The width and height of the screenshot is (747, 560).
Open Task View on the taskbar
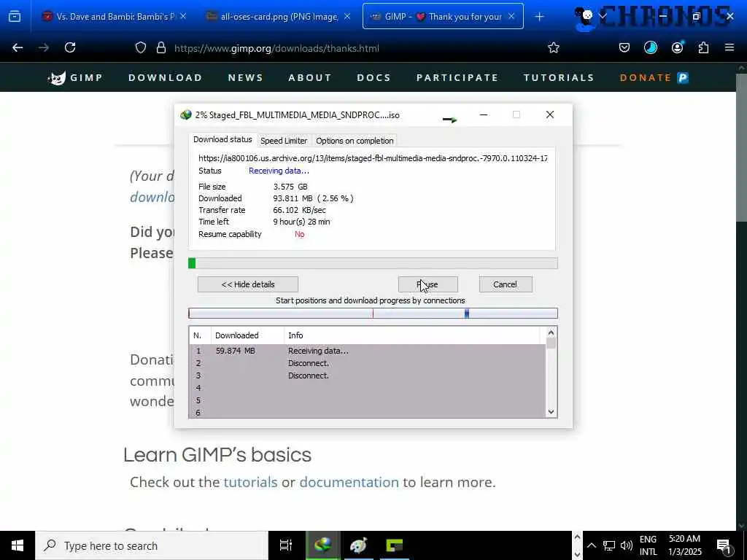point(286,545)
